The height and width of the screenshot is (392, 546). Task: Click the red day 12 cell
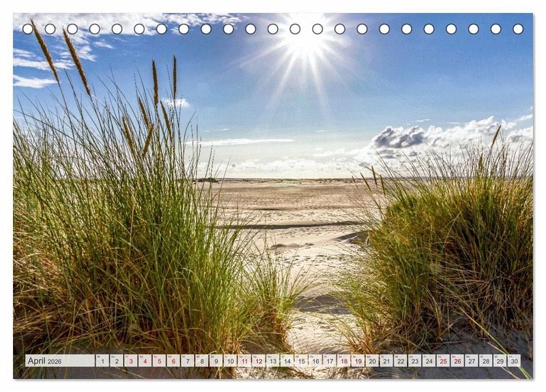(x=258, y=361)
